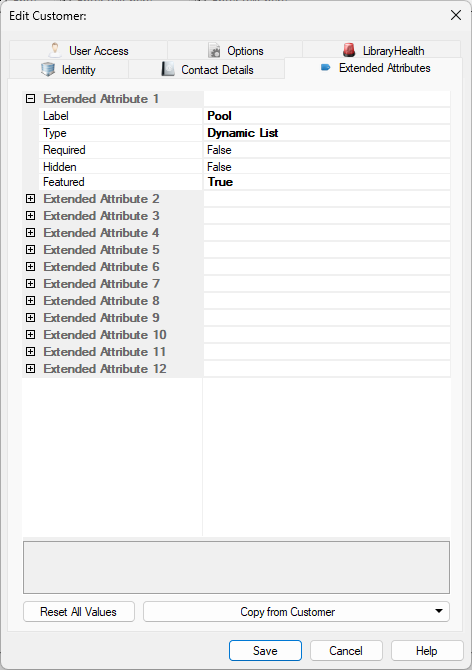Click the Contact Details book icon
This screenshot has width=472, height=670.
point(168,69)
